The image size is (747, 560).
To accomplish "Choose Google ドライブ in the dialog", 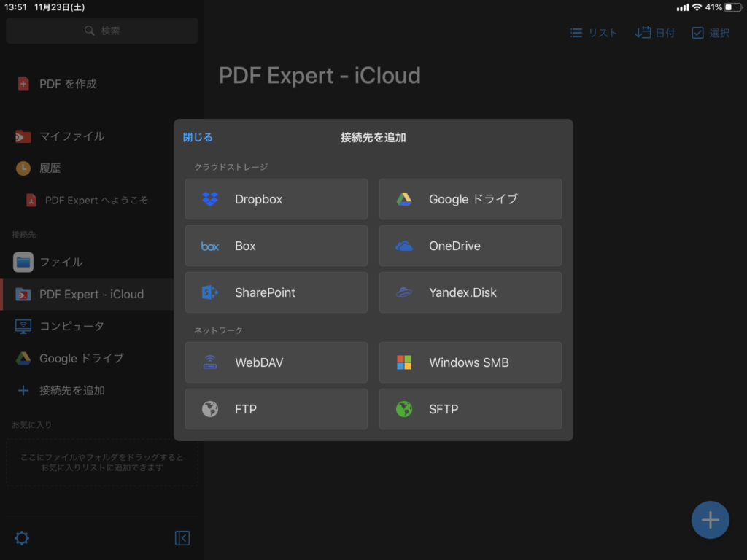I will point(471,199).
